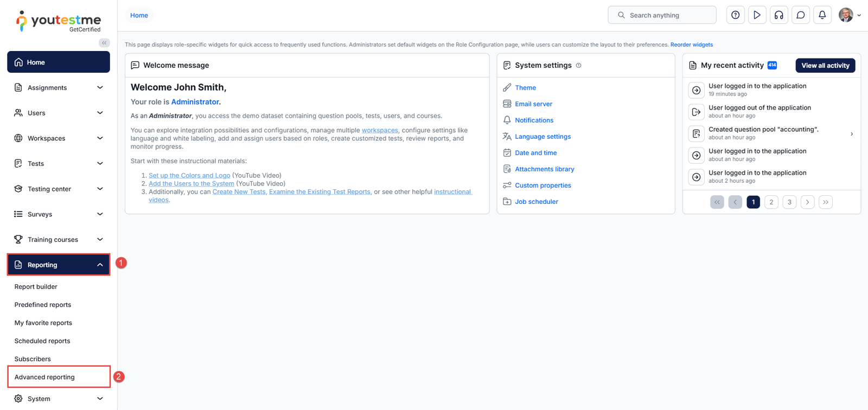Click the View all activity button

coord(825,66)
